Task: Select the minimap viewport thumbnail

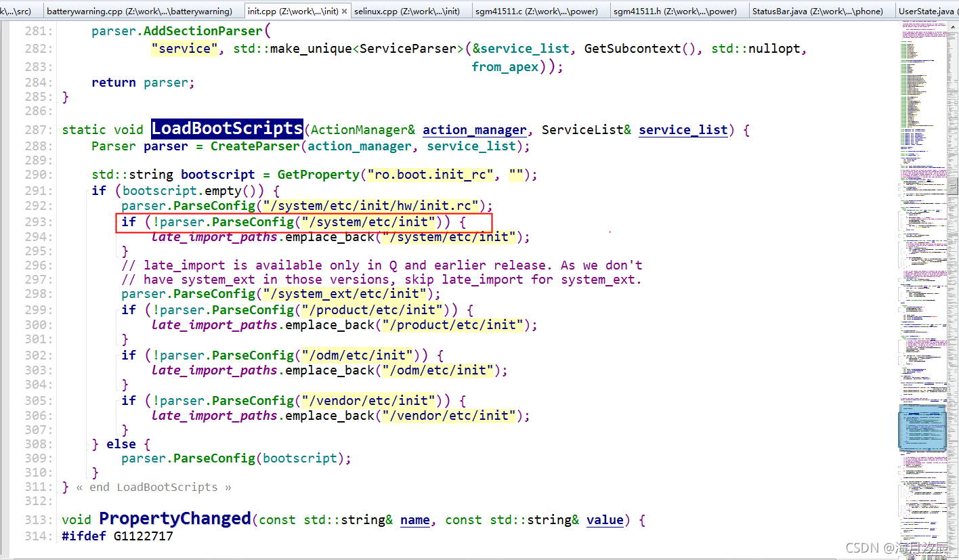Action: click(922, 429)
